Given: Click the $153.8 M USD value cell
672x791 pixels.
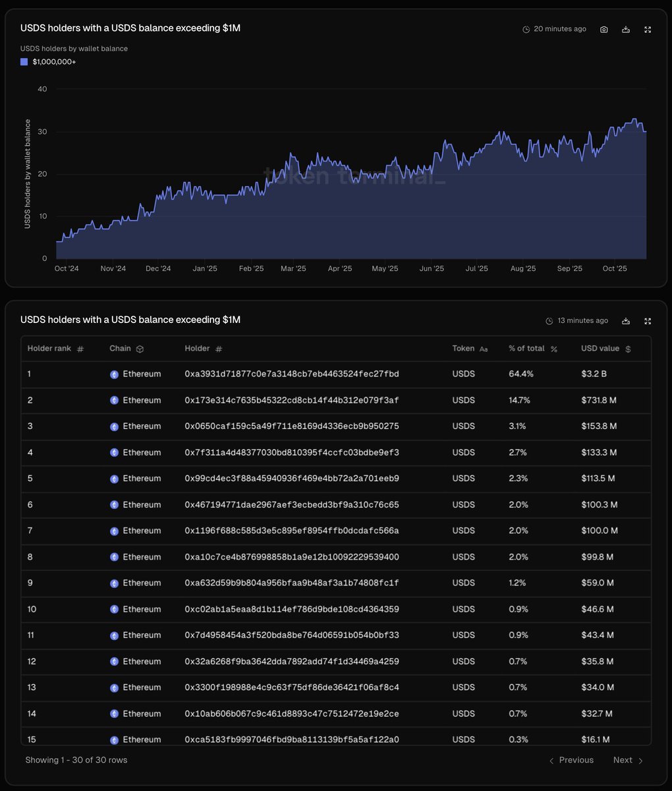Looking at the screenshot, I should (600, 426).
